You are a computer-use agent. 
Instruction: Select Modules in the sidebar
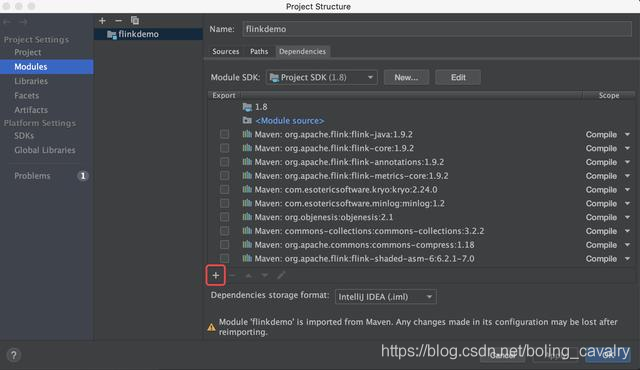pyautogui.click(x=47, y=66)
